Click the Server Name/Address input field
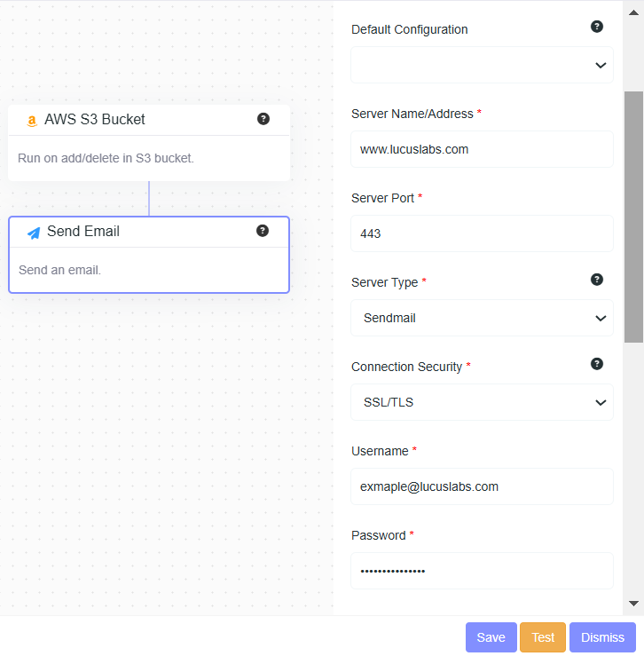The width and height of the screenshot is (644, 656). 482,149
